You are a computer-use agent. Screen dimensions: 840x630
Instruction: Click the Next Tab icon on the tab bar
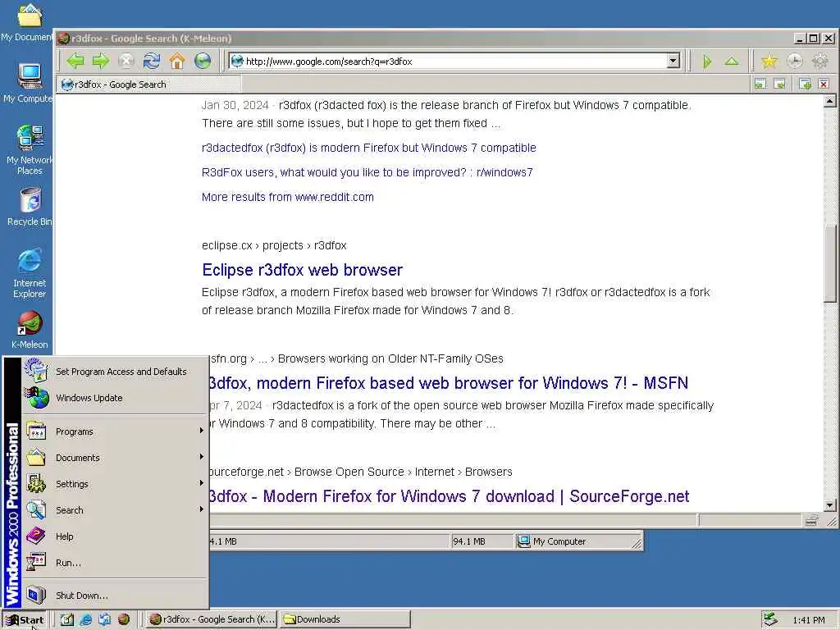(x=780, y=84)
